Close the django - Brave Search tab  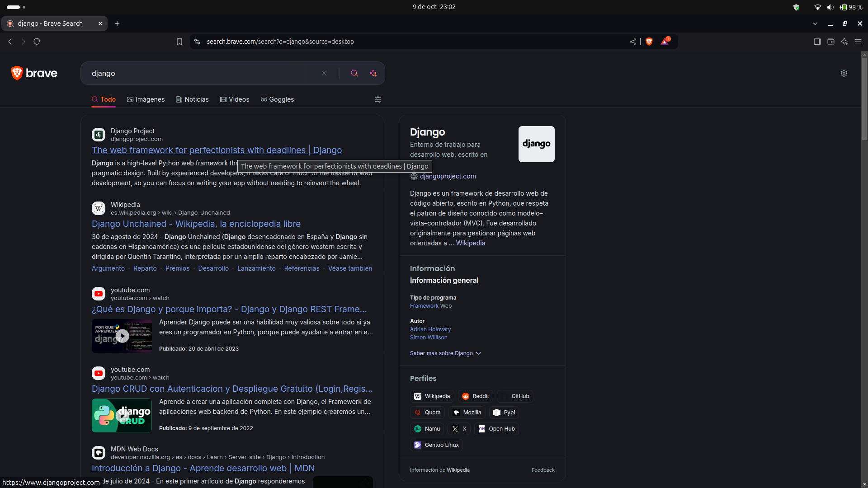point(100,23)
